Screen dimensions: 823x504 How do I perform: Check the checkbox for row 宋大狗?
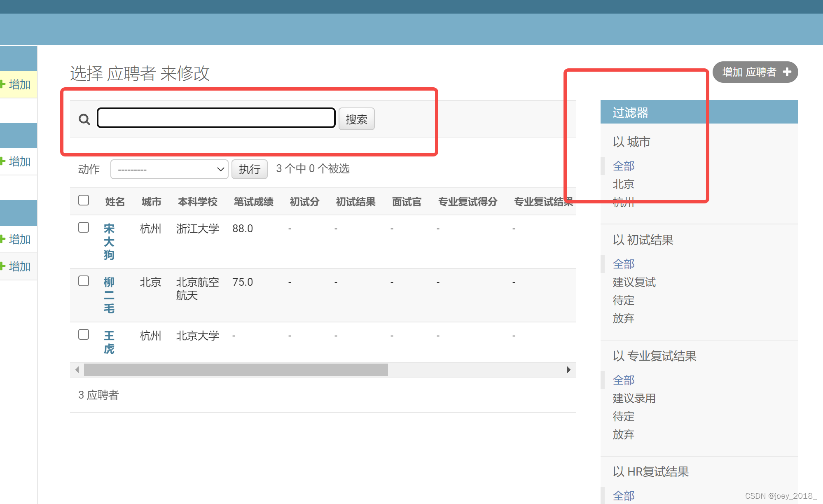pos(84,228)
